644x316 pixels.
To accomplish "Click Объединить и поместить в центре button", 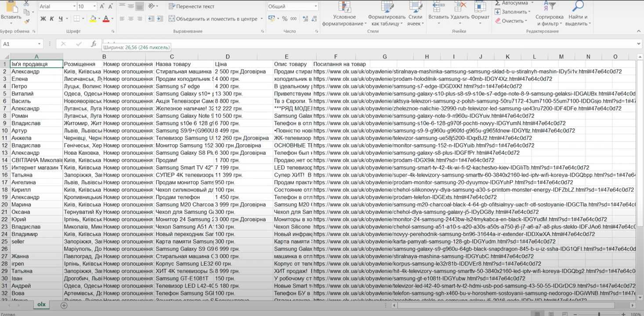I will [213, 19].
